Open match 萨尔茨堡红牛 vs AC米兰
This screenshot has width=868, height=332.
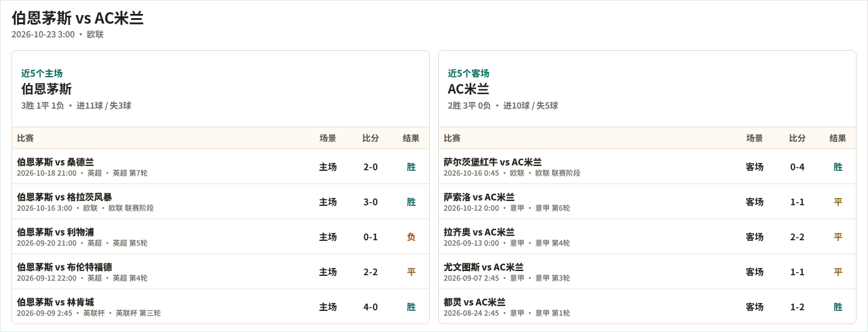(x=492, y=162)
